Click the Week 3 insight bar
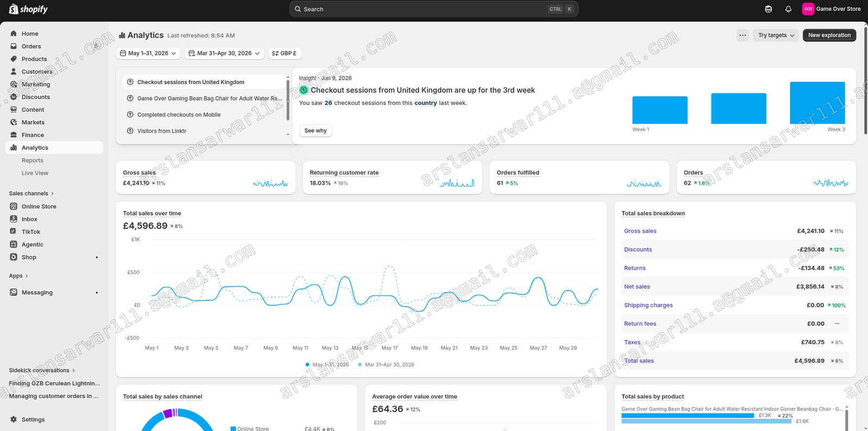The width and height of the screenshot is (868, 431). [x=818, y=103]
